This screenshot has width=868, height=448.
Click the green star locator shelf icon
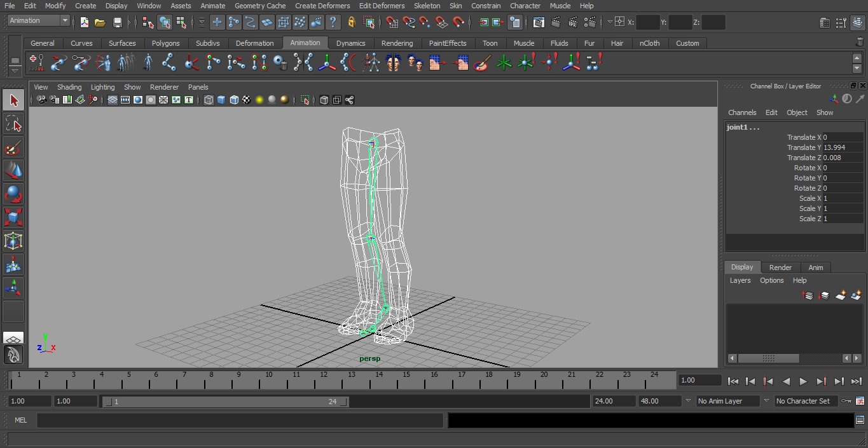click(x=504, y=62)
